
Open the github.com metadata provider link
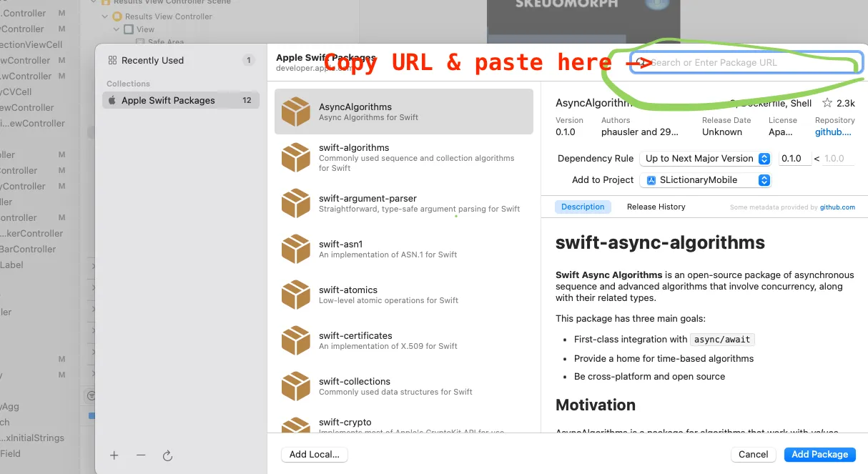[837, 207]
